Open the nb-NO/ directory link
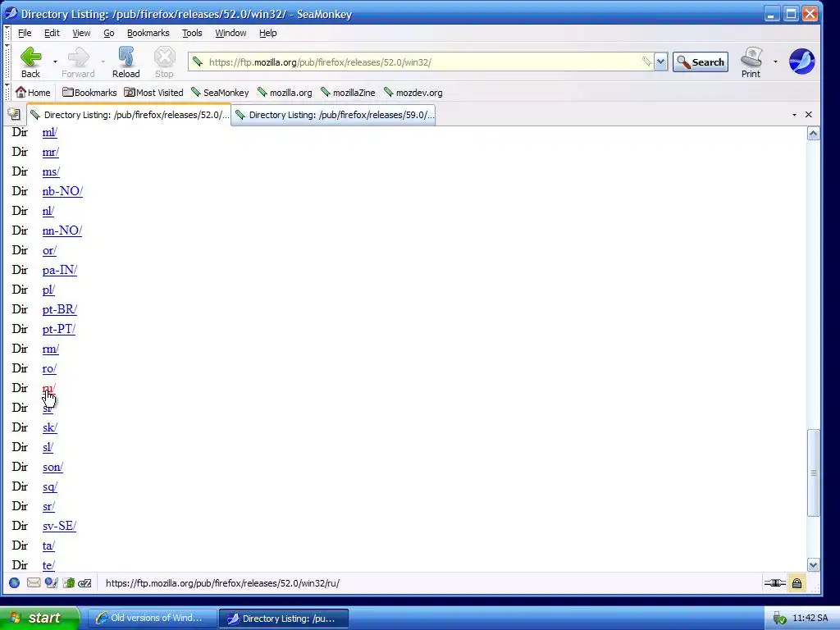This screenshot has height=630, width=840. (x=62, y=191)
